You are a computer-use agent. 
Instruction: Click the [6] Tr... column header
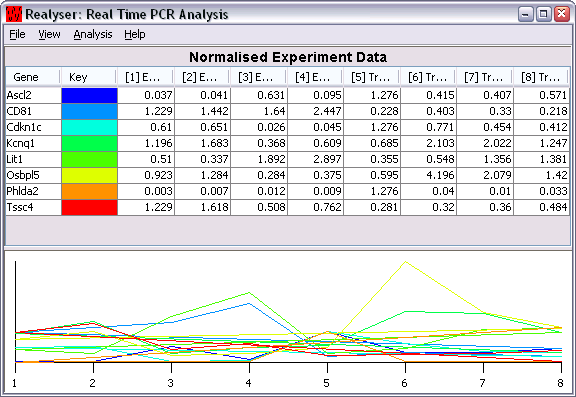click(429, 77)
